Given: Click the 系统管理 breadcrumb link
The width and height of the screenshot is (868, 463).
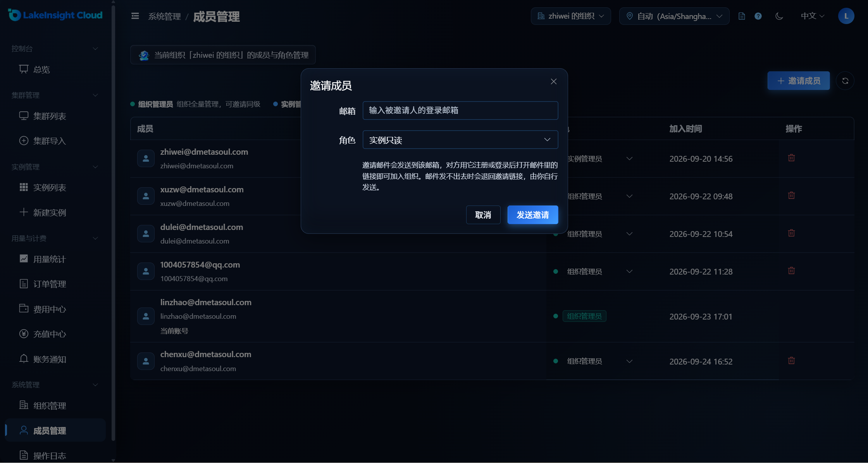Looking at the screenshot, I should [165, 16].
